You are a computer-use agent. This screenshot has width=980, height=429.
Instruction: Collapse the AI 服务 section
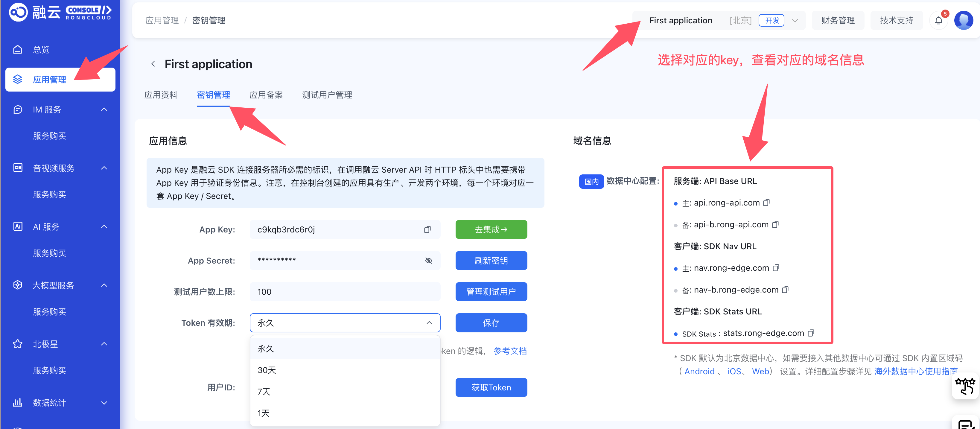click(x=104, y=226)
